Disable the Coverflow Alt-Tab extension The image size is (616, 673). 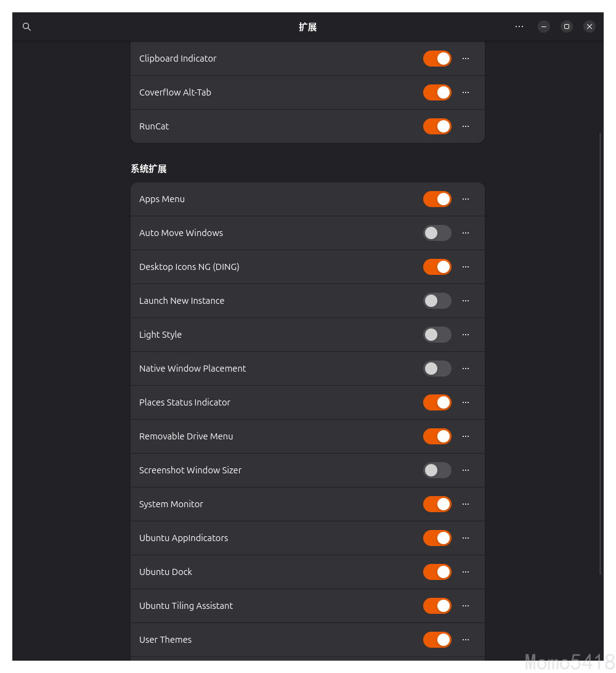(437, 92)
